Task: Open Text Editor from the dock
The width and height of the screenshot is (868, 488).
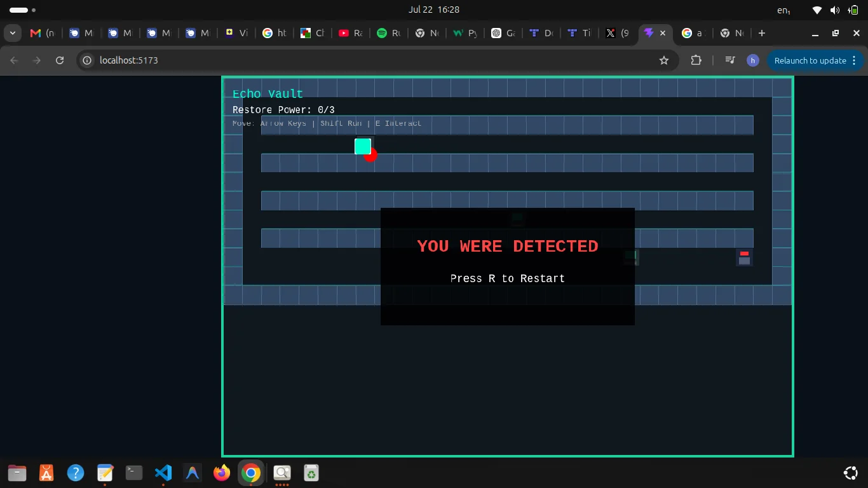Action: click(x=105, y=473)
